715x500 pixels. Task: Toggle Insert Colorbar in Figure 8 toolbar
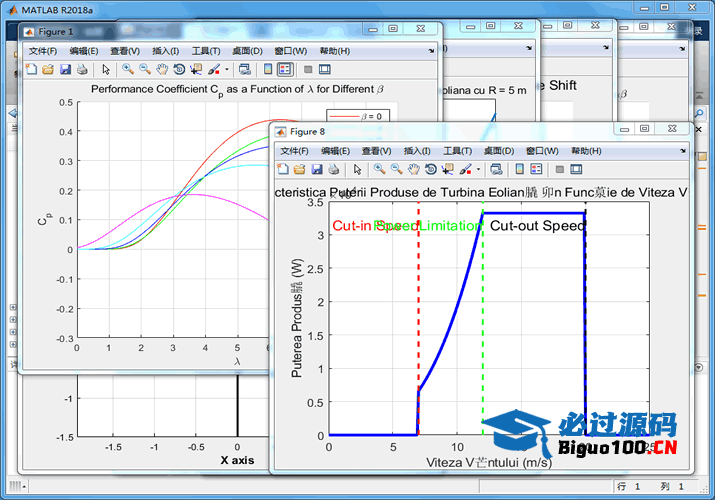click(519, 170)
